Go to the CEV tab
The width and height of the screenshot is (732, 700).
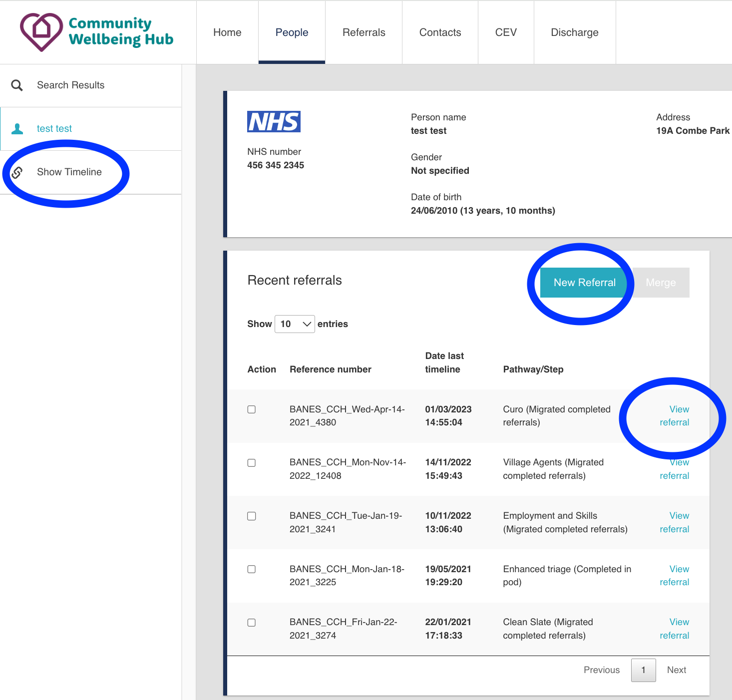505,32
